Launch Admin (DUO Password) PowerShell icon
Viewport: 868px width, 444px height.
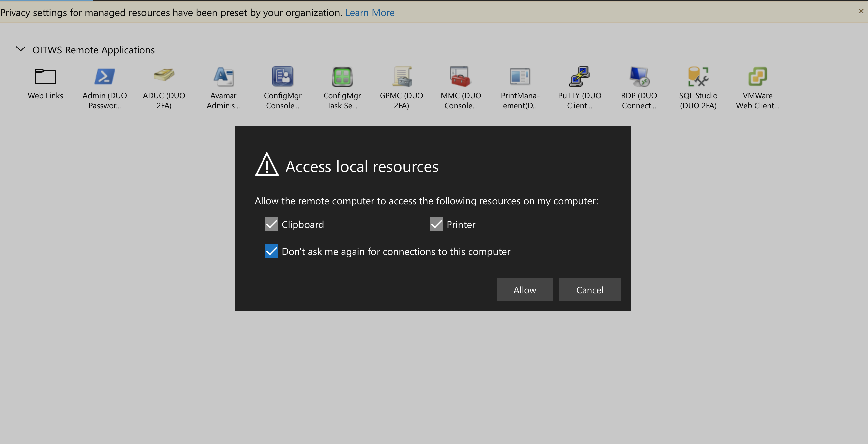click(x=105, y=77)
